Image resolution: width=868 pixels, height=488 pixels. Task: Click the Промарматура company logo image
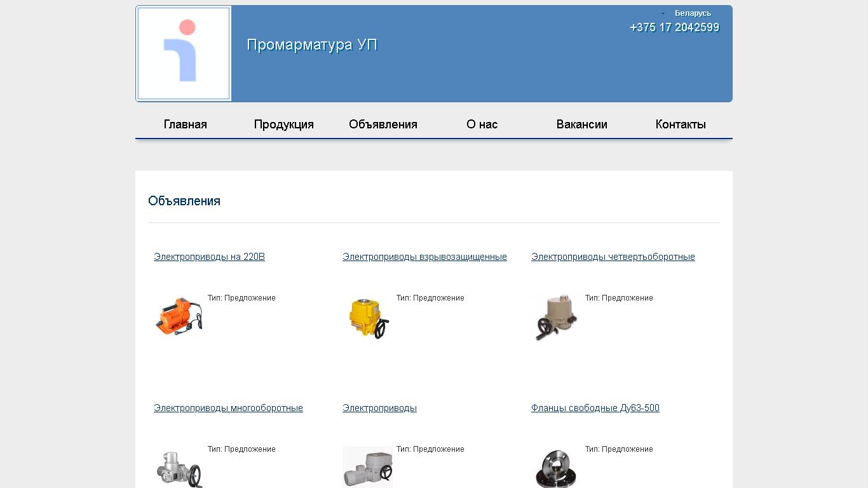pyautogui.click(x=184, y=54)
